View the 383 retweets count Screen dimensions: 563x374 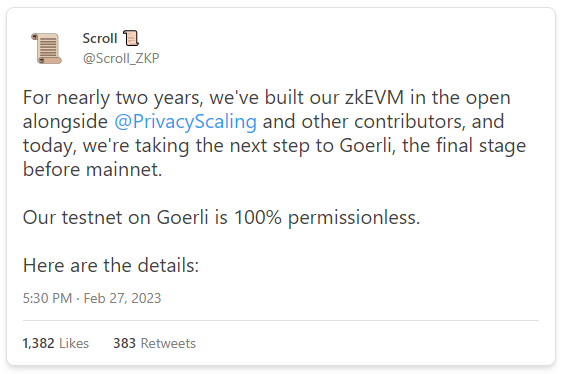[125, 343]
